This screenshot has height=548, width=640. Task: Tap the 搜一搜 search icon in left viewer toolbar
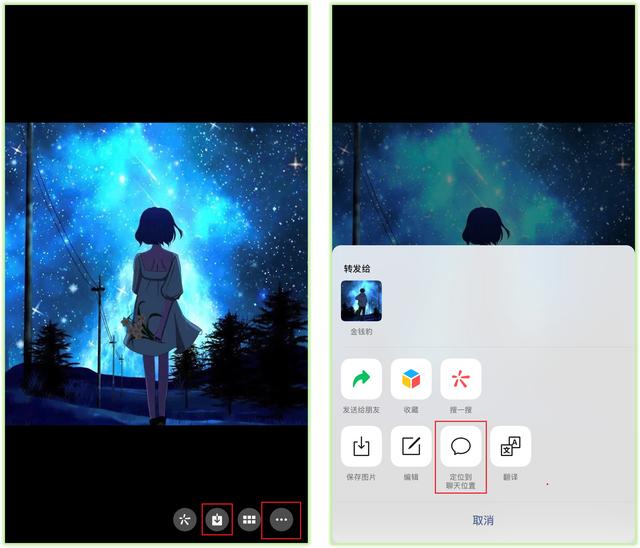tap(184, 519)
